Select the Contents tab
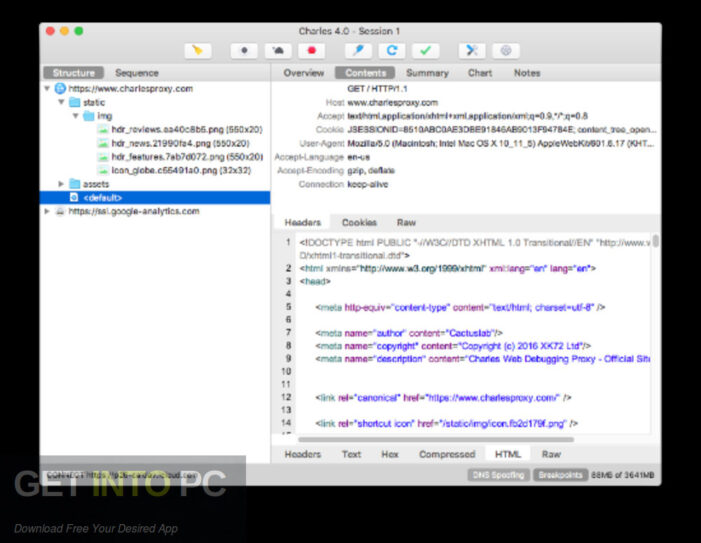 point(365,73)
